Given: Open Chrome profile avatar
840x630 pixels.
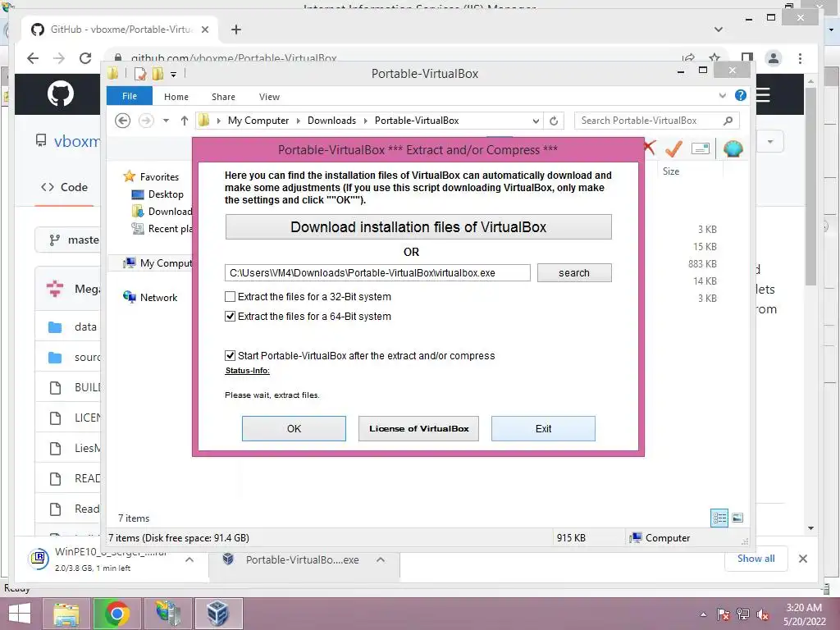Looking at the screenshot, I should pyautogui.click(x=774, y=58).
